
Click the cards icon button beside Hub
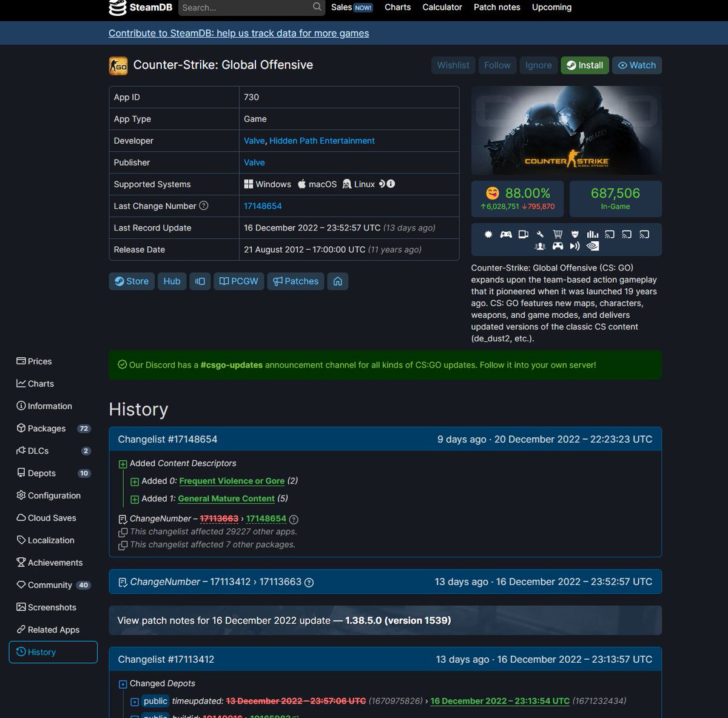(200, 281)
